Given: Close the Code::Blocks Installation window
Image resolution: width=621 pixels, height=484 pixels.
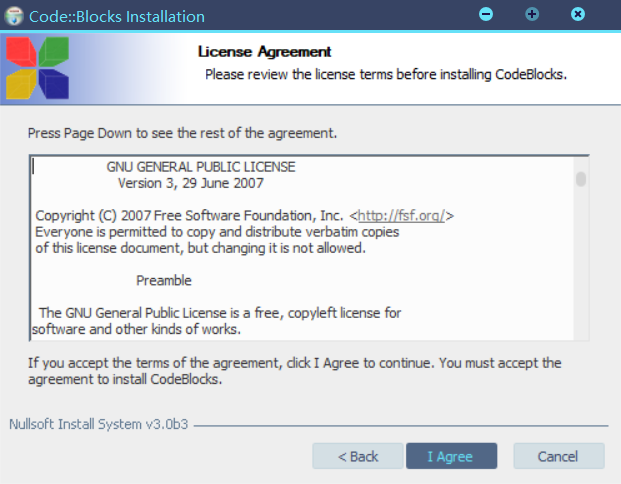Looking at the screenshot, I should tap(578, 15).
